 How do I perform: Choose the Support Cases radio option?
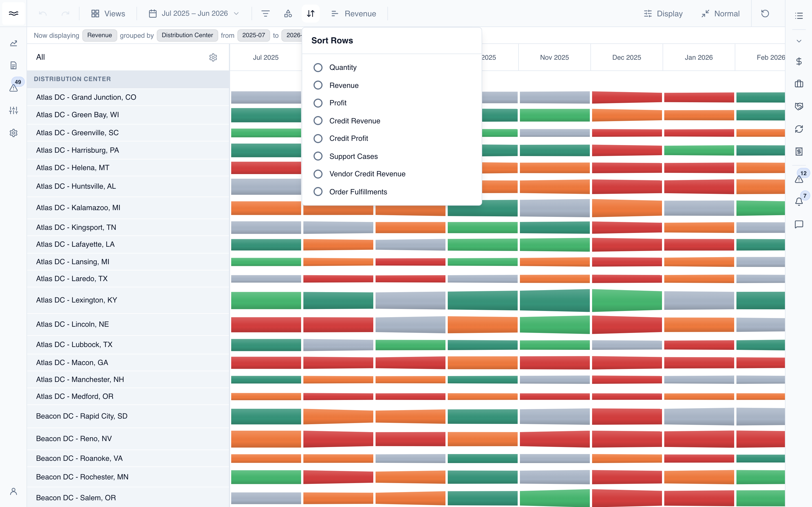(318, 156)
